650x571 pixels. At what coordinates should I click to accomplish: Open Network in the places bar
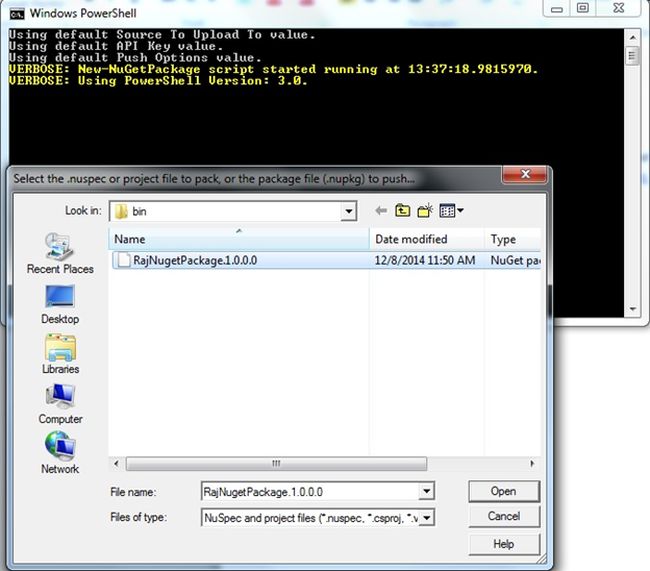[61, 453]
